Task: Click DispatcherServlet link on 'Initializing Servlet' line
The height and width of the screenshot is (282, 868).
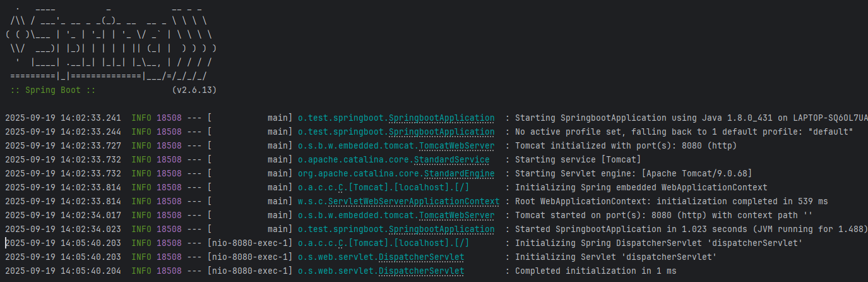Action: coord(421,257)
